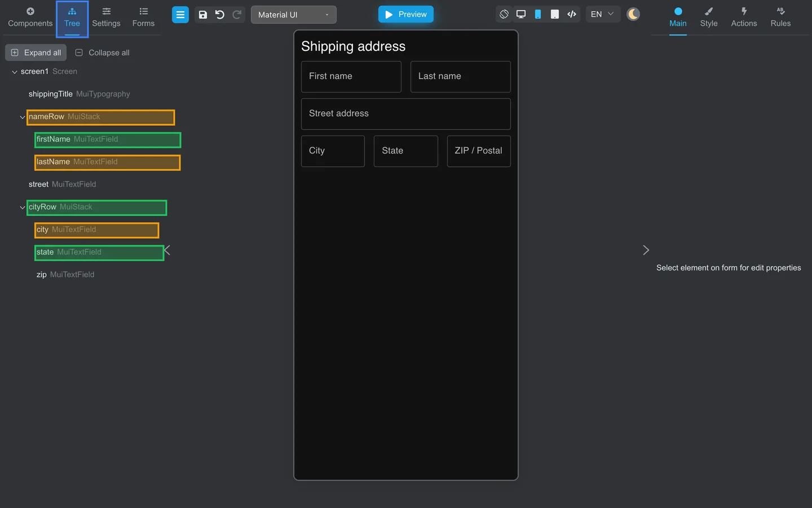The width and height of the screenshot is (812, 508).
Task: Switch to mobile phone viewport
Action: [x=538, y=14]
